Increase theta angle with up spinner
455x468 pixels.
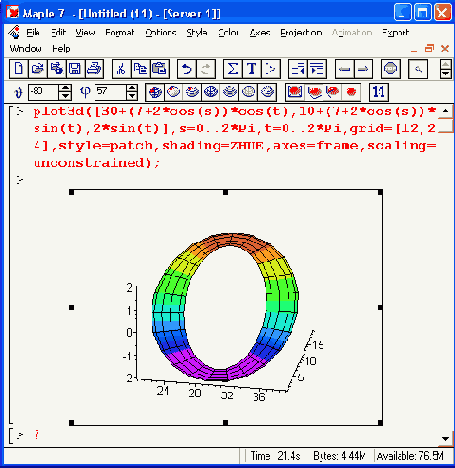coord(65,88)
